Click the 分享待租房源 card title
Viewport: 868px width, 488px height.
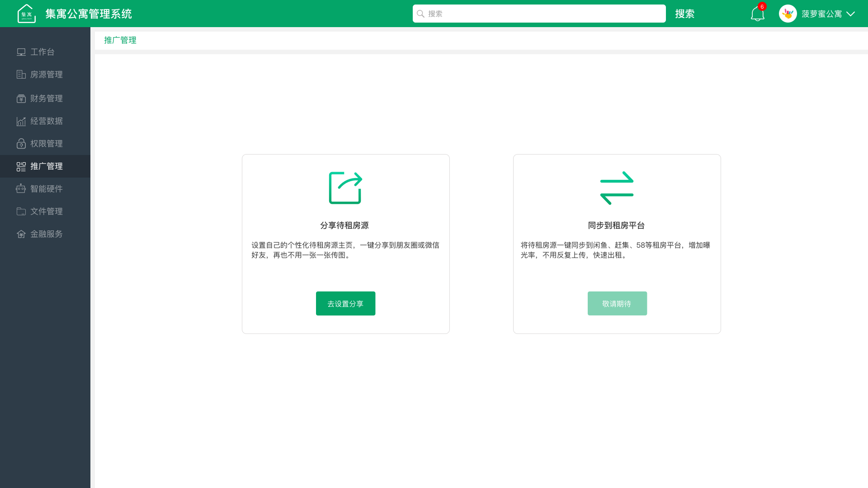344,225
